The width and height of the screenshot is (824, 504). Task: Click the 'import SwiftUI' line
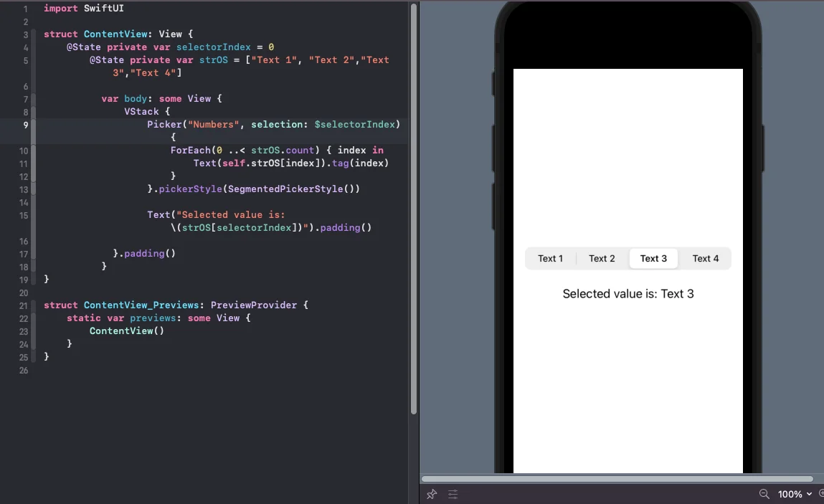click(x=84, y=9)
